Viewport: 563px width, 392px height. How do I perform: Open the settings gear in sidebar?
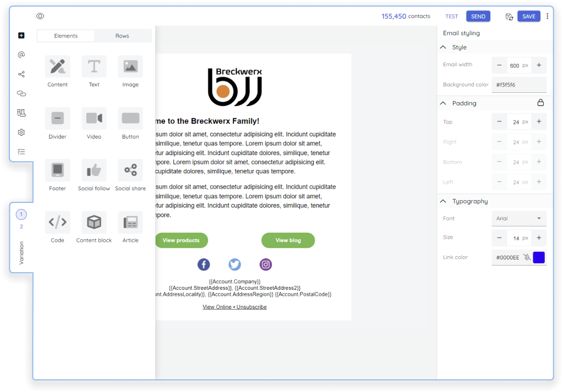21,132
